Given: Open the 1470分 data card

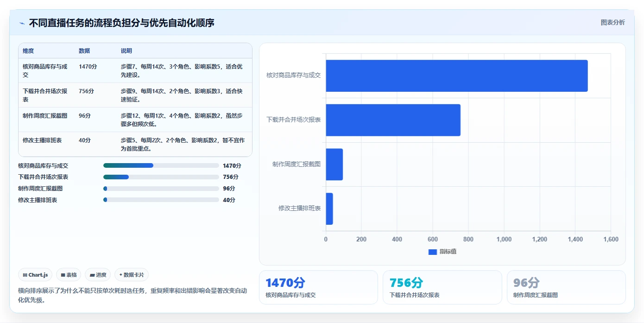Looking at the screenshot, I should 318,287.
